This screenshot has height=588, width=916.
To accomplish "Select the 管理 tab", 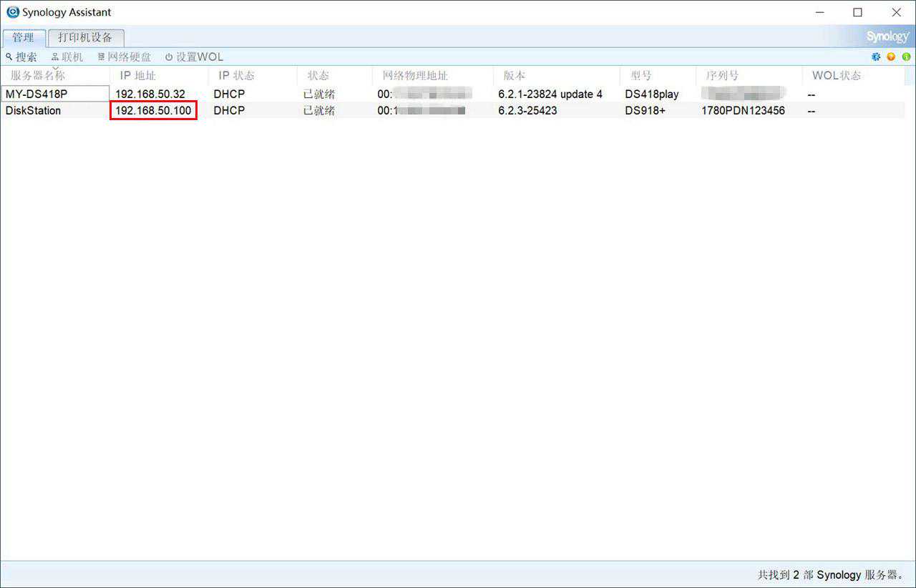I will pyautogui.click(x=23, y=38).
